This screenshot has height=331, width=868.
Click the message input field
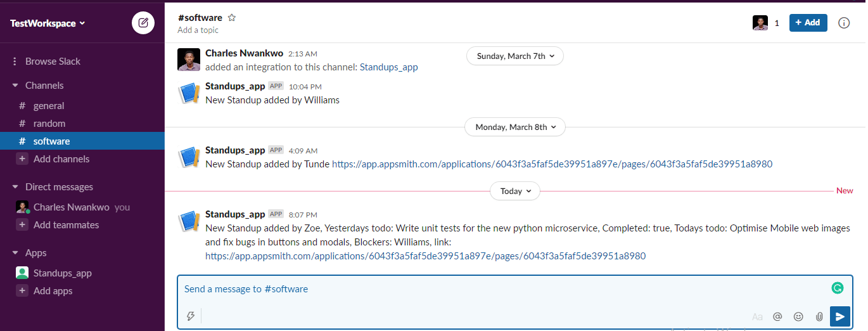coord(501,289)
